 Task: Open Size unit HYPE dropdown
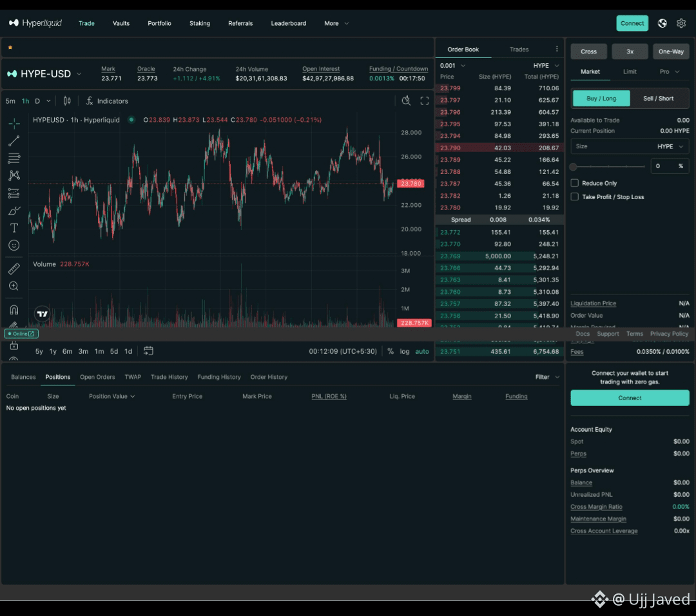point(670,146)
